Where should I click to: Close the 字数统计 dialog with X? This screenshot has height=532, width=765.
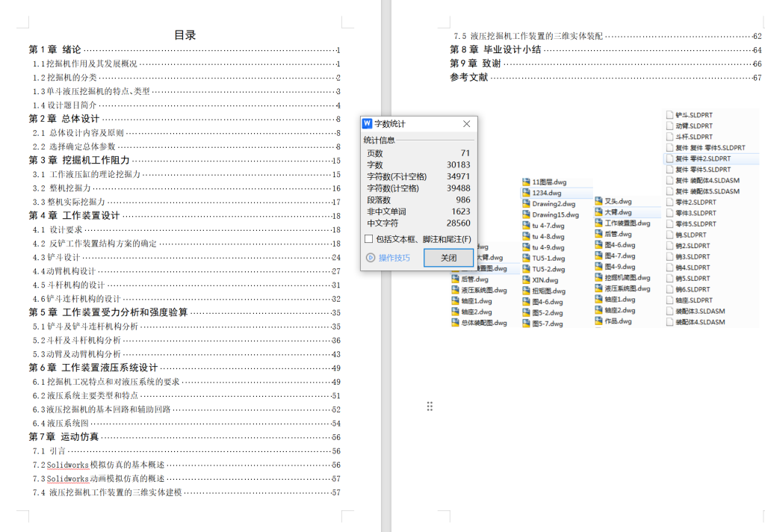pyautogui.click(x=467, y=124)
